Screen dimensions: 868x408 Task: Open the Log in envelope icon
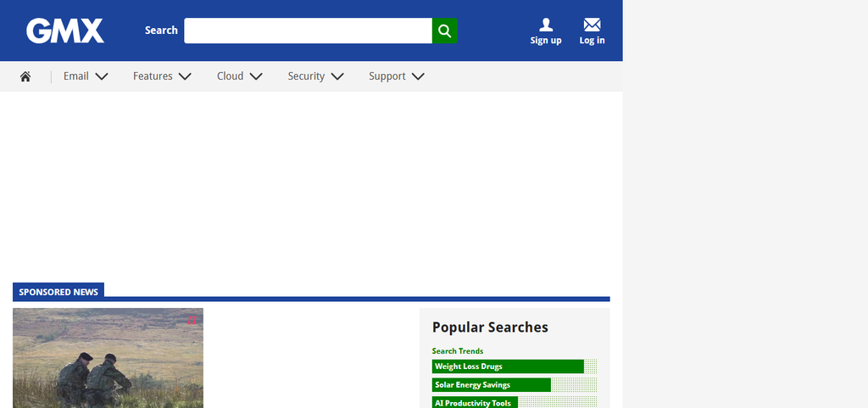tap(592, 25)
